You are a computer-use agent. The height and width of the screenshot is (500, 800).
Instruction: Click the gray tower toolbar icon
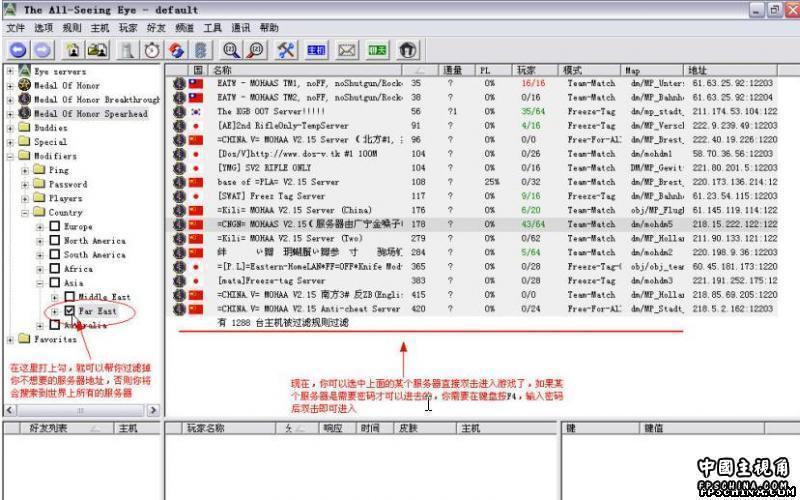(x=127, y=50)
